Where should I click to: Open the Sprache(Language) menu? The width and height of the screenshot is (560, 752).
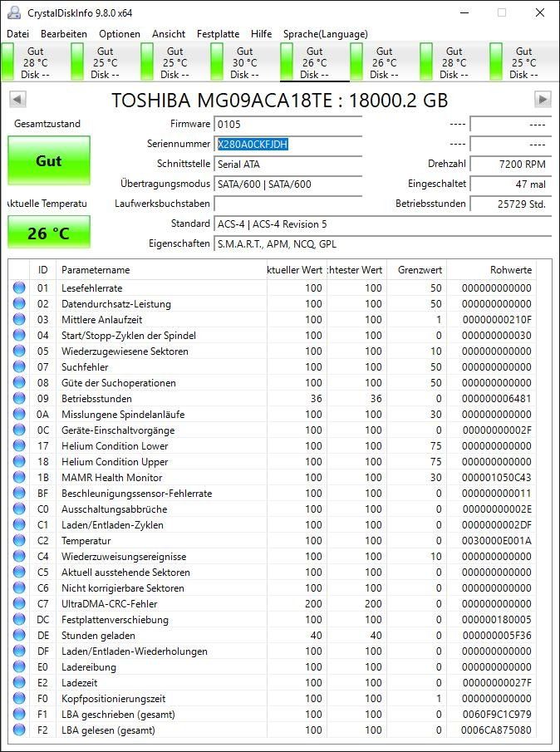coord(326,34)
